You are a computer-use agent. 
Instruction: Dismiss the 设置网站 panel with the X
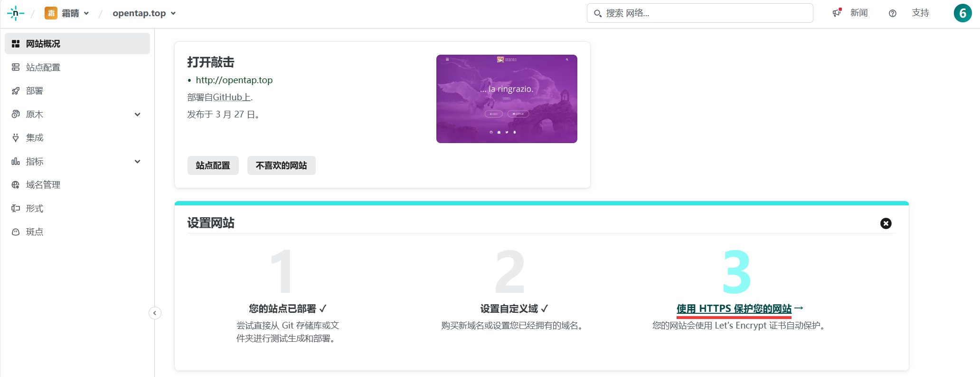click(x=886, y=223)
